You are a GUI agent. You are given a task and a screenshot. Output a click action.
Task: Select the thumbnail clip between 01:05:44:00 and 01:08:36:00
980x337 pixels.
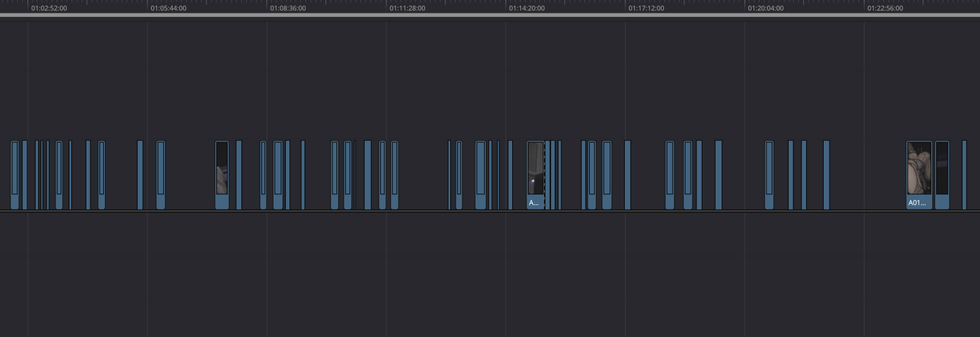tap(222, 175)
